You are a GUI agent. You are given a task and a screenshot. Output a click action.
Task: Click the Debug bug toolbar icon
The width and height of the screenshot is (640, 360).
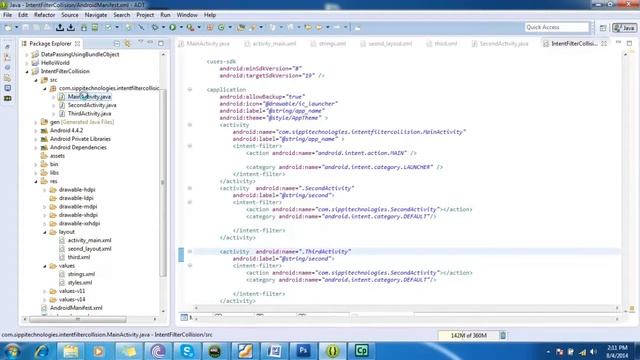tap(155, 27)
